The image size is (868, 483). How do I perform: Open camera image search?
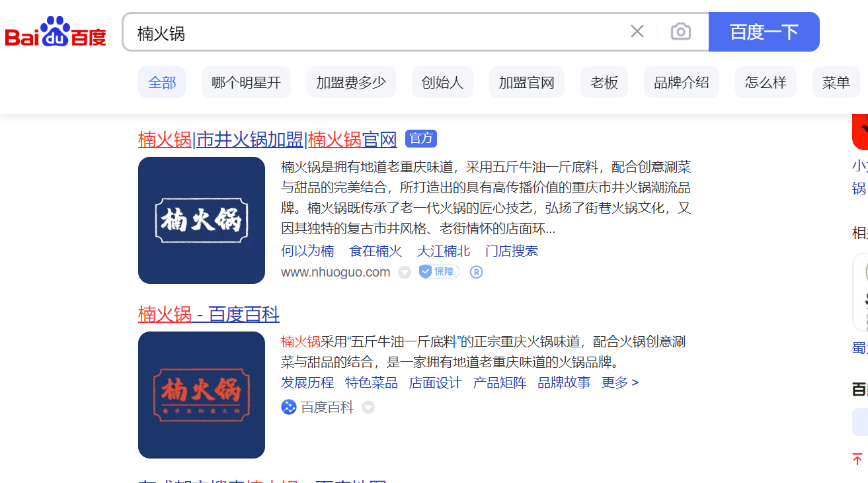680,32
